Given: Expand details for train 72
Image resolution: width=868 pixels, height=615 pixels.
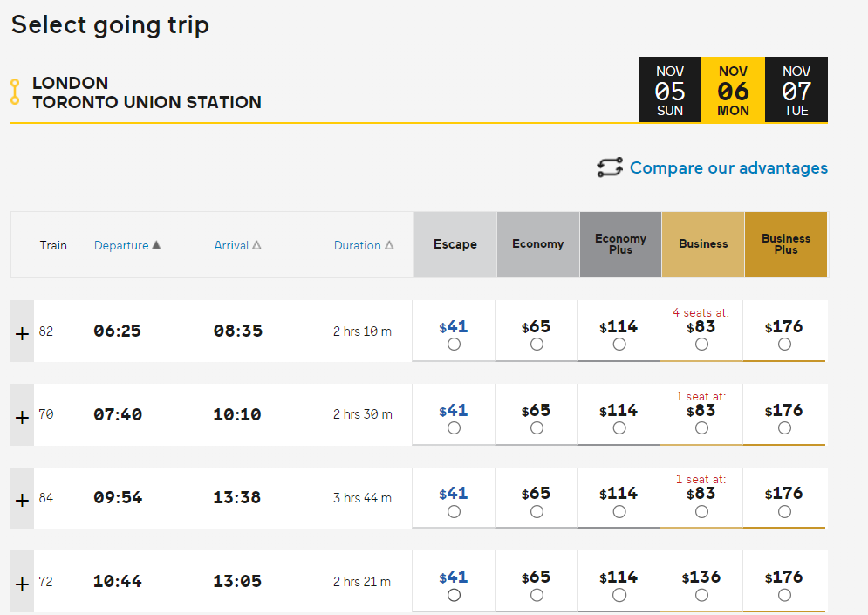Looking at the screenshot, I should 23,583.
